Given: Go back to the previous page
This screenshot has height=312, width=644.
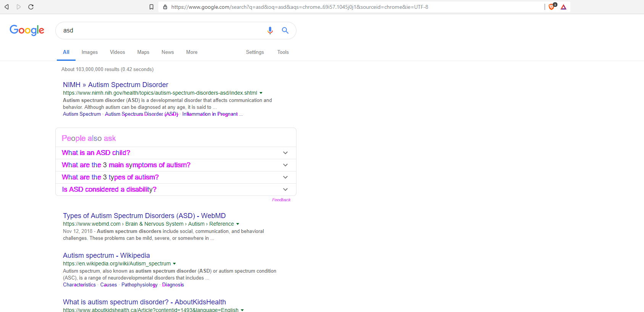Looking at the screenshot, I should [x=6, y=7].
